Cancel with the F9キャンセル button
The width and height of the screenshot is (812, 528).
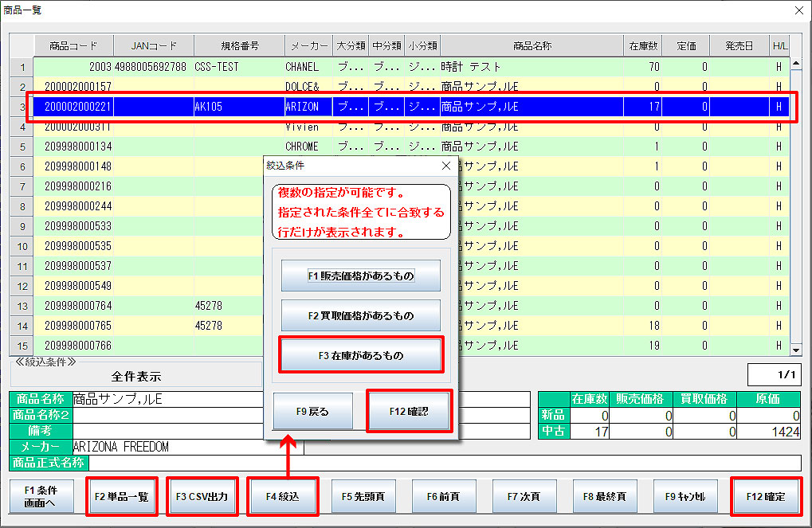(686, 495)
